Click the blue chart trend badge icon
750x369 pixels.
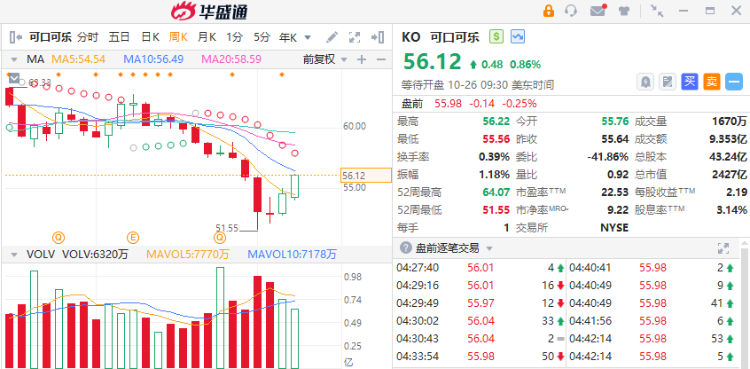click(518, 36)
